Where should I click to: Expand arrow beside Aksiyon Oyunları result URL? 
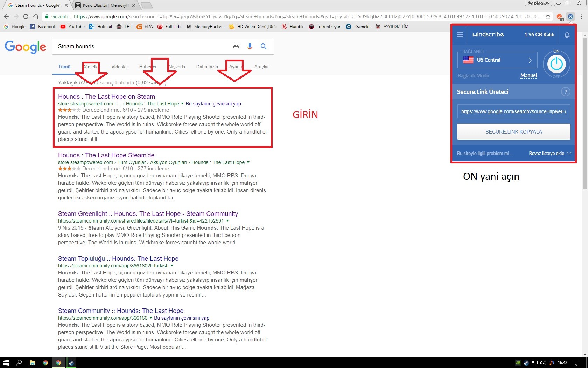point(248,162)
